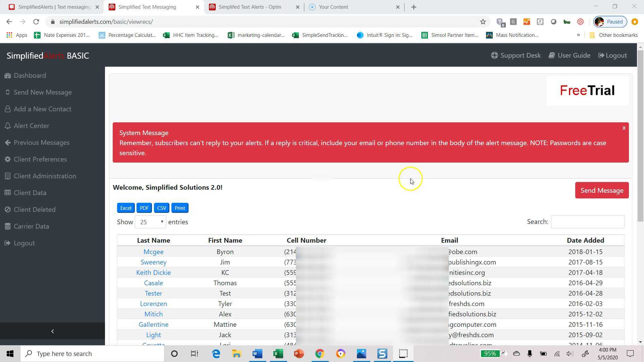Open the Mcgee contact link
This screenshot has height=362, width=644.
(153, 252)
